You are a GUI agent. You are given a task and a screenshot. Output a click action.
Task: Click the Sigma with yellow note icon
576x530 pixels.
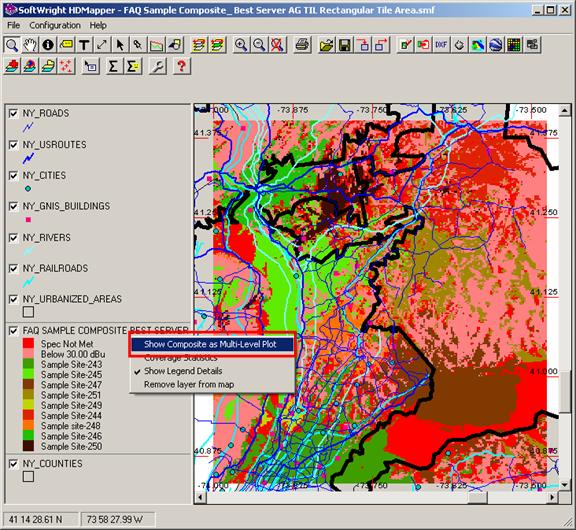click(133, 66)
